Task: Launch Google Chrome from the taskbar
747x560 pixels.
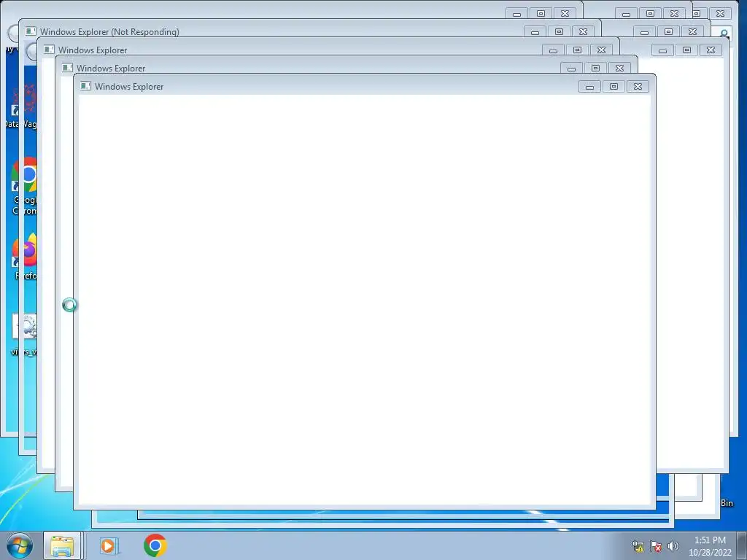Action: [x=155, y=545]
